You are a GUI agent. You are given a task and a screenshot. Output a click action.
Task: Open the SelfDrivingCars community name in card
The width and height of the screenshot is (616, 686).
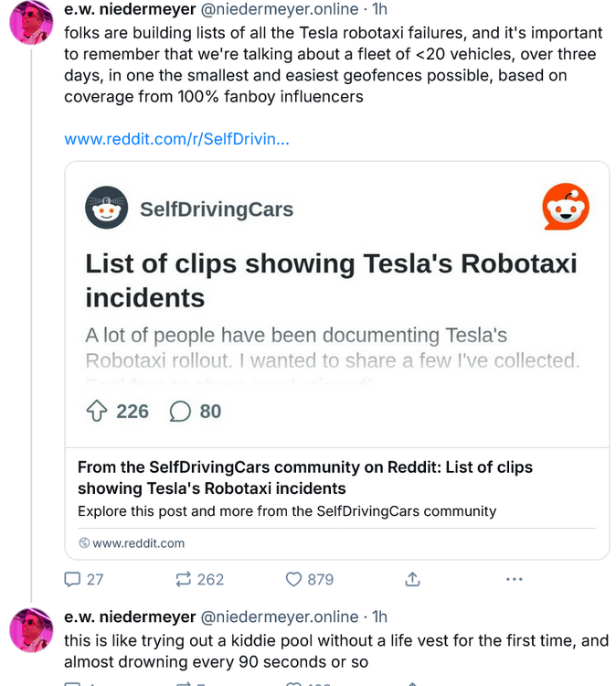pyautogui.click(x=217, y=209)
